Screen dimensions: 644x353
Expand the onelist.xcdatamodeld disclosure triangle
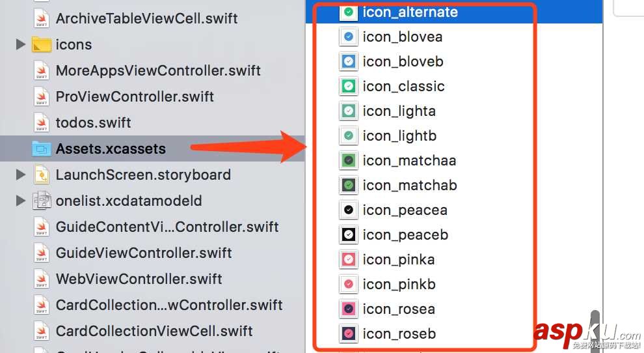pyautogui.click(x=21, y=201)
